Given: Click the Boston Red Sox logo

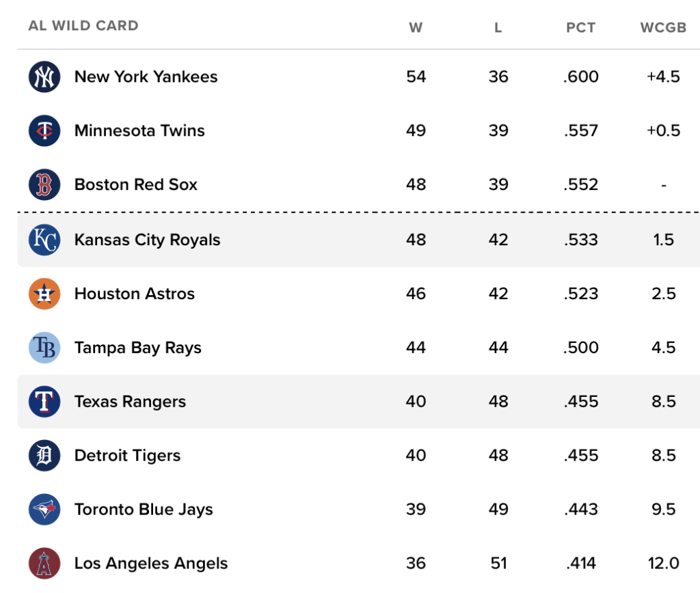Looking at the screenshot, I should click(x=44, y=184).
